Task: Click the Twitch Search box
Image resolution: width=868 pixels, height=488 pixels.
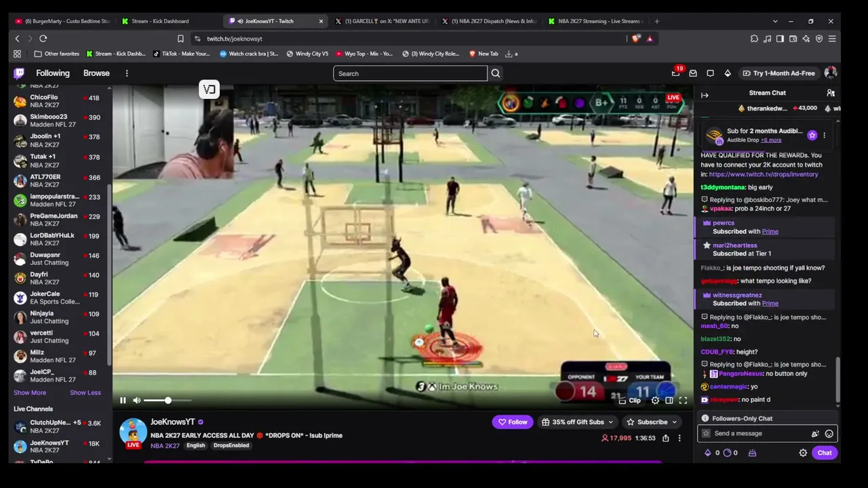Action: pyautogui.click(x=410, y=73)
